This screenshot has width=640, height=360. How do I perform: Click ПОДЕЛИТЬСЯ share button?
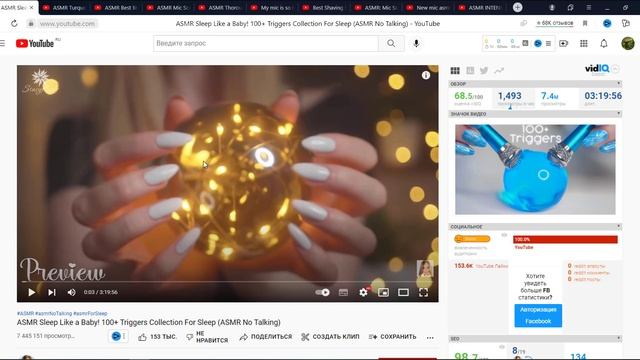pos(266,337)
